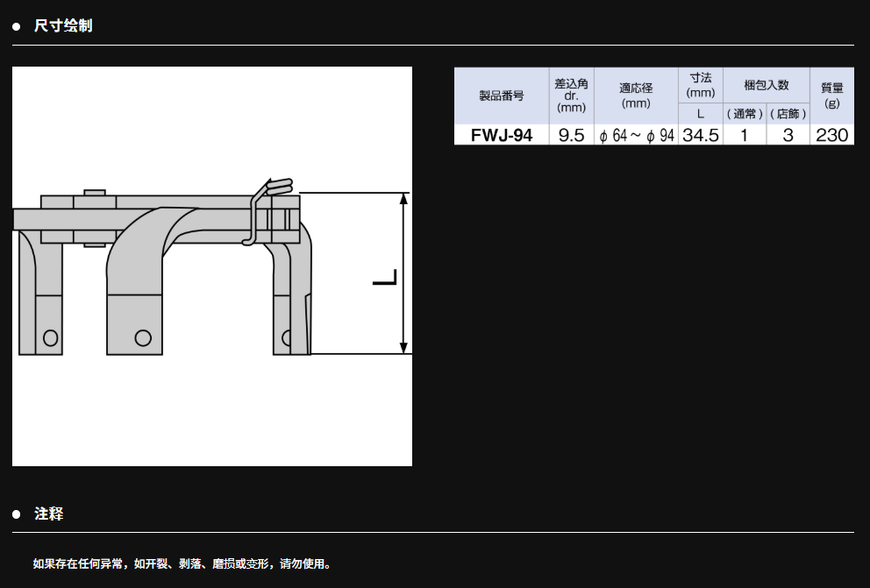Click the dimension drawing image

211,266
